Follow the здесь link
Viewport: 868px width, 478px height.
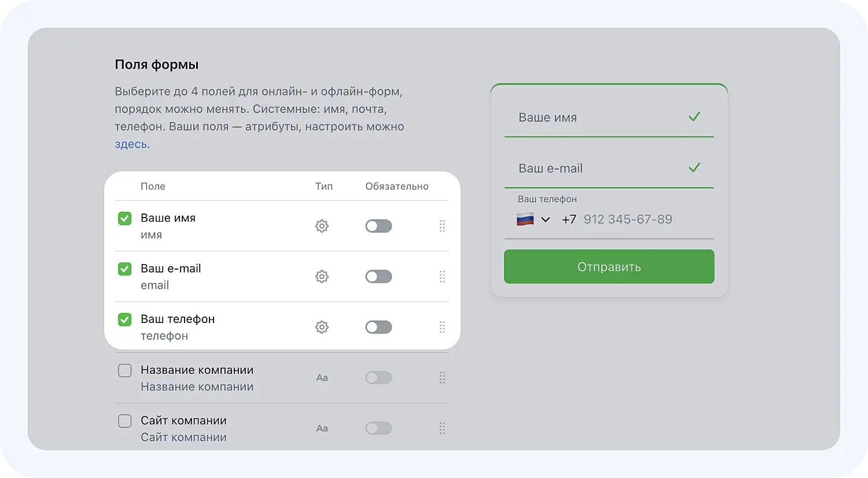pos(131,144)
